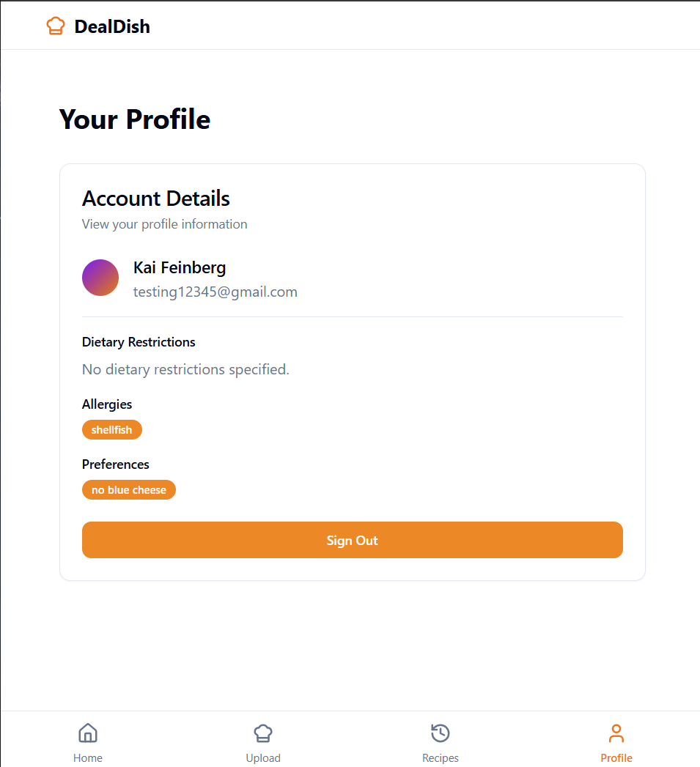Open the Home icon in bottom navigation
The width and height of the screenshot is (700, 767).
[88, 733]
